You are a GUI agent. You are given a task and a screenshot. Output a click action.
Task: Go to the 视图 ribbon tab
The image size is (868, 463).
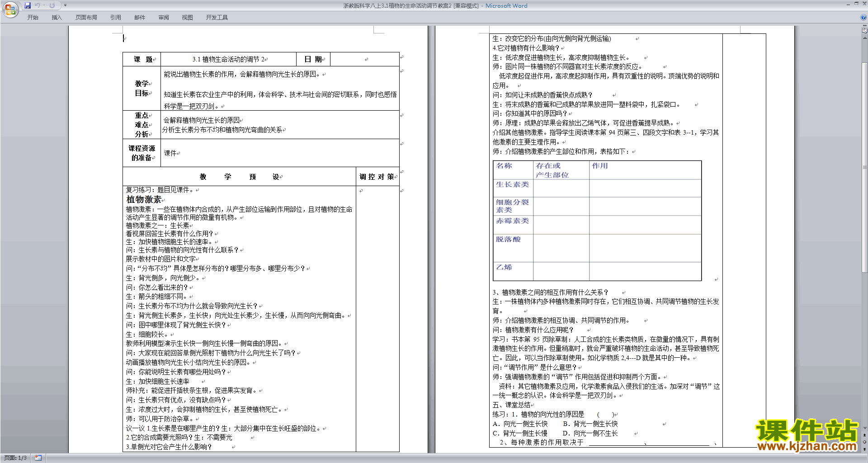(188, 17)
